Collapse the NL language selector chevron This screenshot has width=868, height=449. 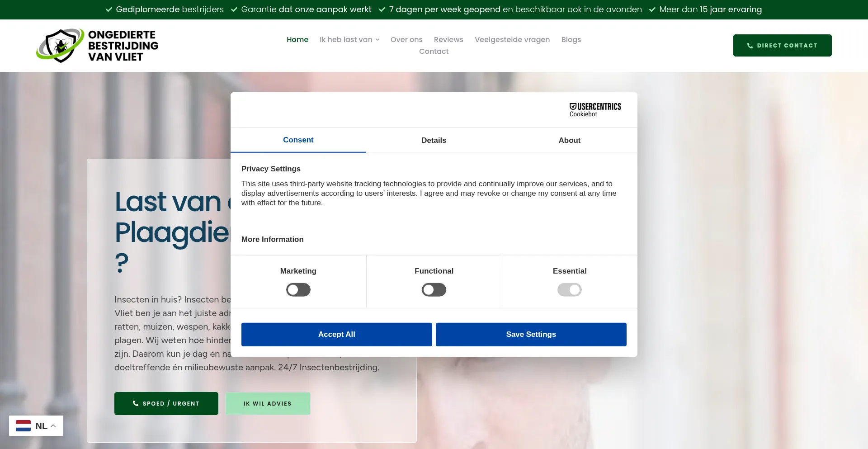click(x=52, y=425)
